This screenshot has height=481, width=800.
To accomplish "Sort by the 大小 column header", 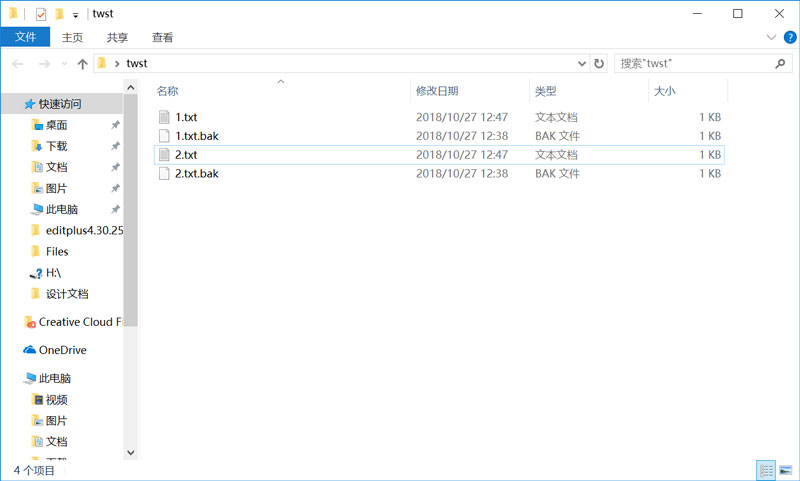I will [x=664, y=91].
